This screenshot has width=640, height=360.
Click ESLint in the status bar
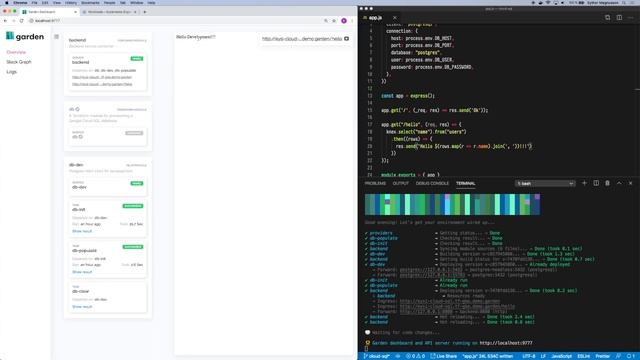584,356
